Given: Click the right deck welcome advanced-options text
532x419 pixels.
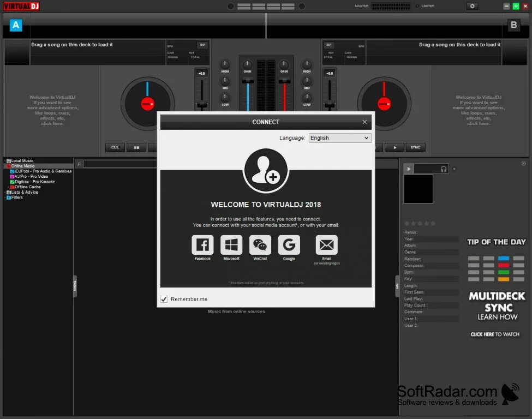Looking at the screenshot, I should 479,110.
